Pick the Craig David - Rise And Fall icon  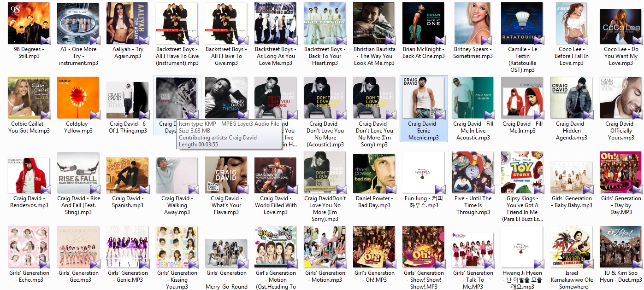point(78,173)
